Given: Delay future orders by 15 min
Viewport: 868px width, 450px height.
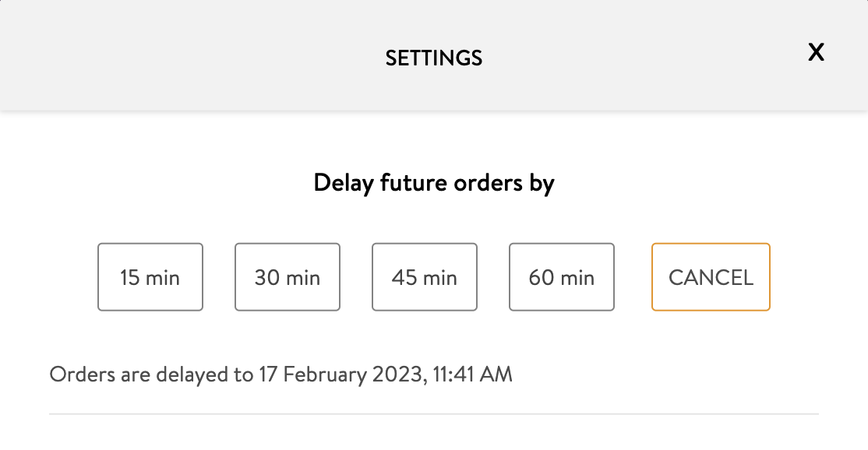Looking at the screenshot, I should tap(150, 277).
